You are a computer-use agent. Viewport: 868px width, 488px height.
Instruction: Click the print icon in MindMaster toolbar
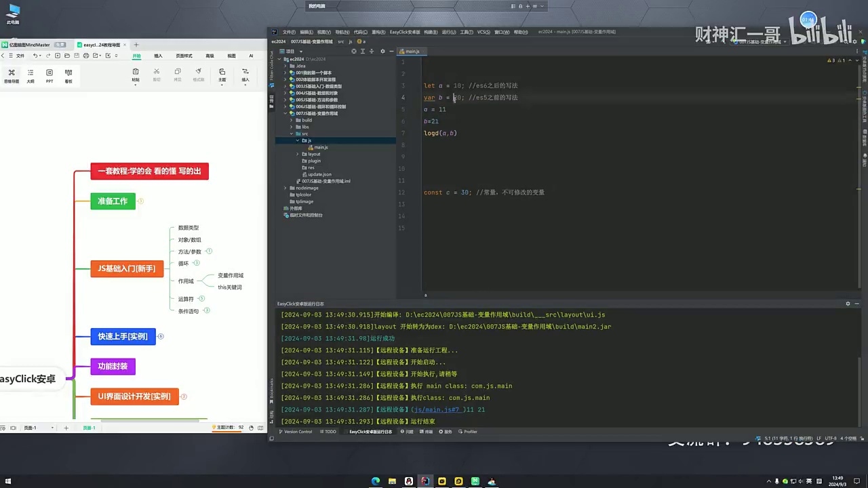(86, 56)
